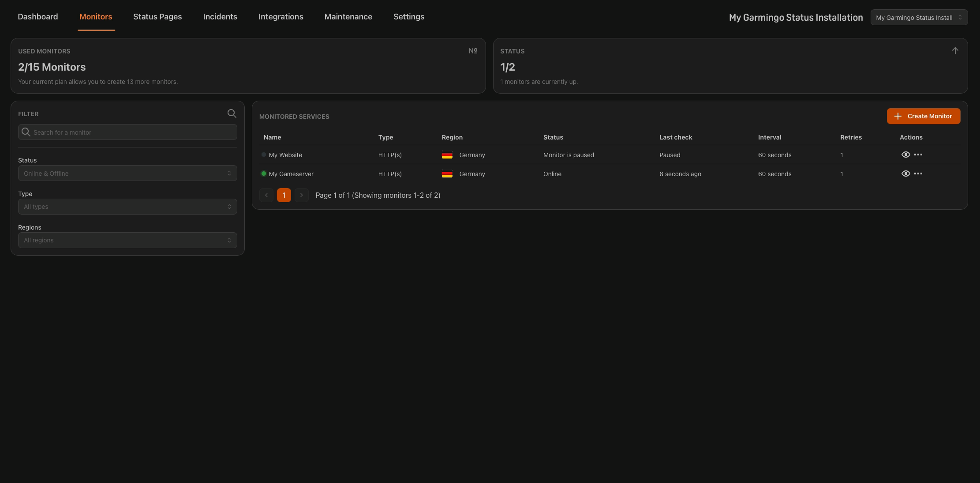Click the Last check column header

point(676,137)
